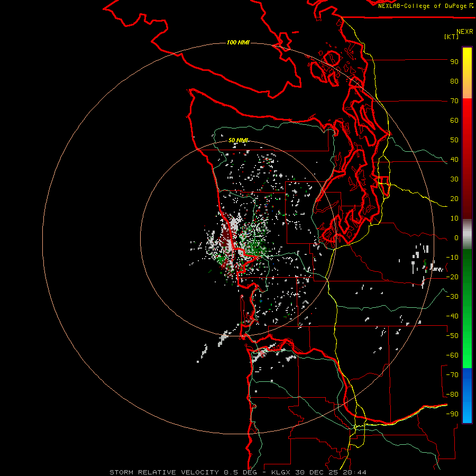Viewport: 476px width, 476px height.
Task: Click the 10 knot scale label
Action: click(454, 218)
